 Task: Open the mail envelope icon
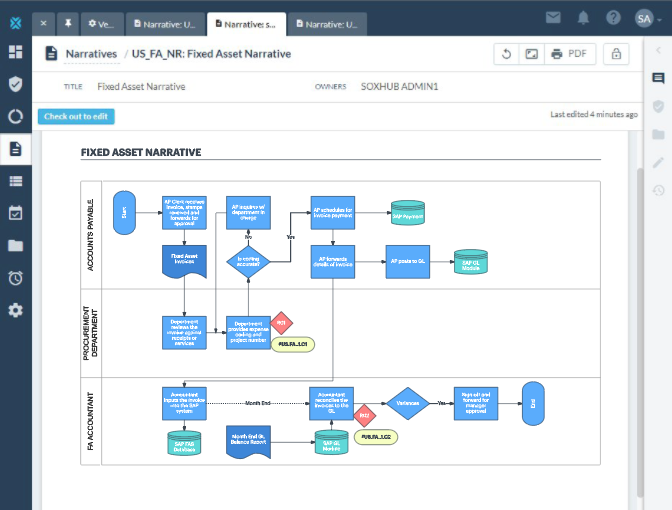[553, 18]
